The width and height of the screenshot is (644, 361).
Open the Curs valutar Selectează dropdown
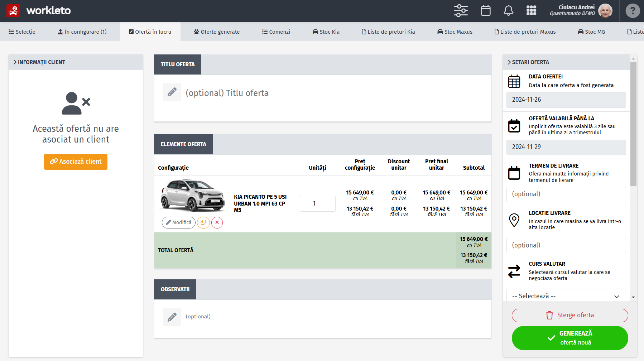pos(566,296)
